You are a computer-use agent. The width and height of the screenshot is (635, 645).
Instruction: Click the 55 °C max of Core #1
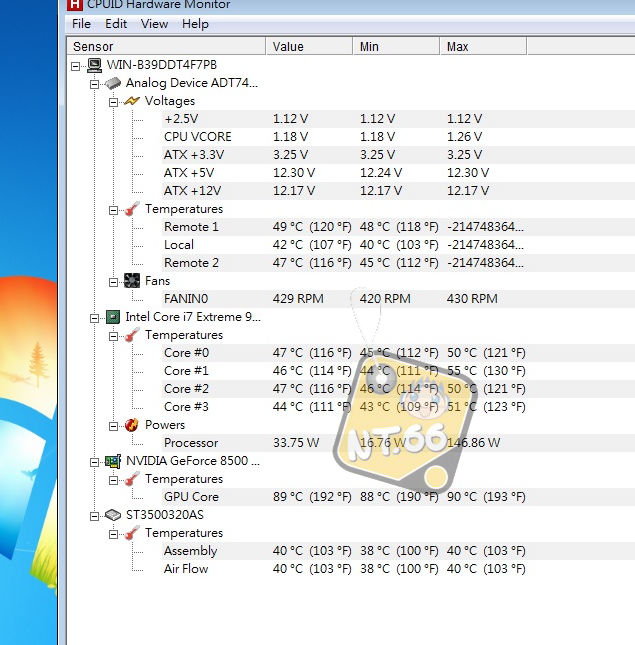[x=486, y=371]
